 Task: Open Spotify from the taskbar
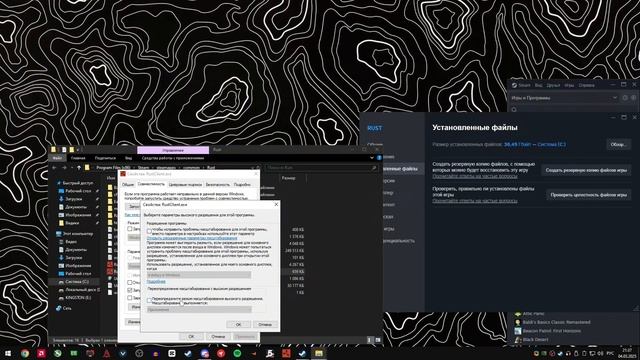pos(237,353)
